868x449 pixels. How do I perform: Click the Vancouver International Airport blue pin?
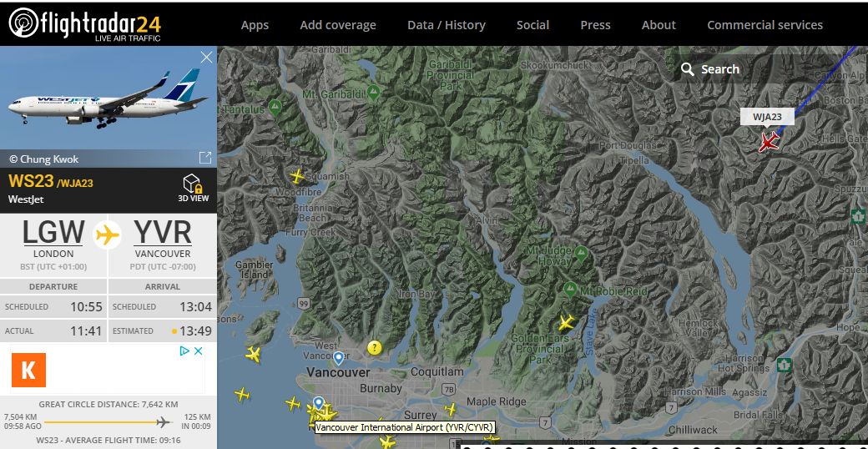318,403
